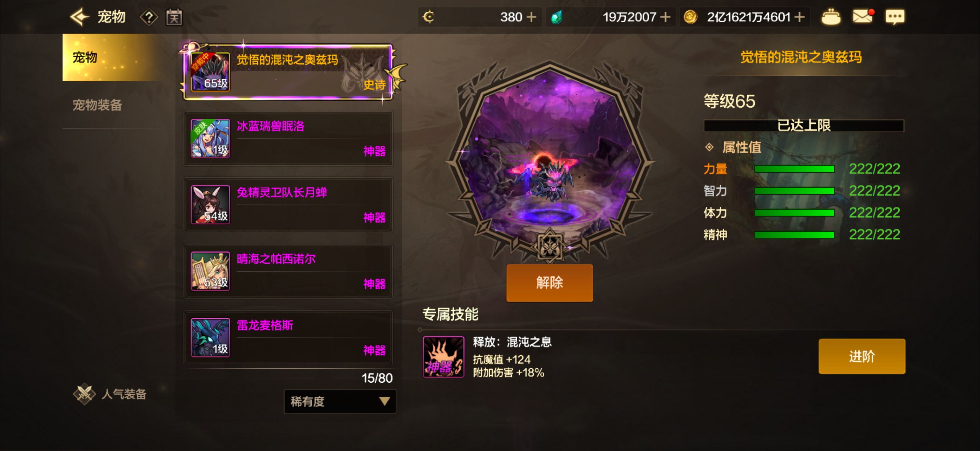Select pet 冰蓝瑞兽眠洛 in list
Image resolution: width=980 pixels, height=451 pixels.
pos(288,138)
